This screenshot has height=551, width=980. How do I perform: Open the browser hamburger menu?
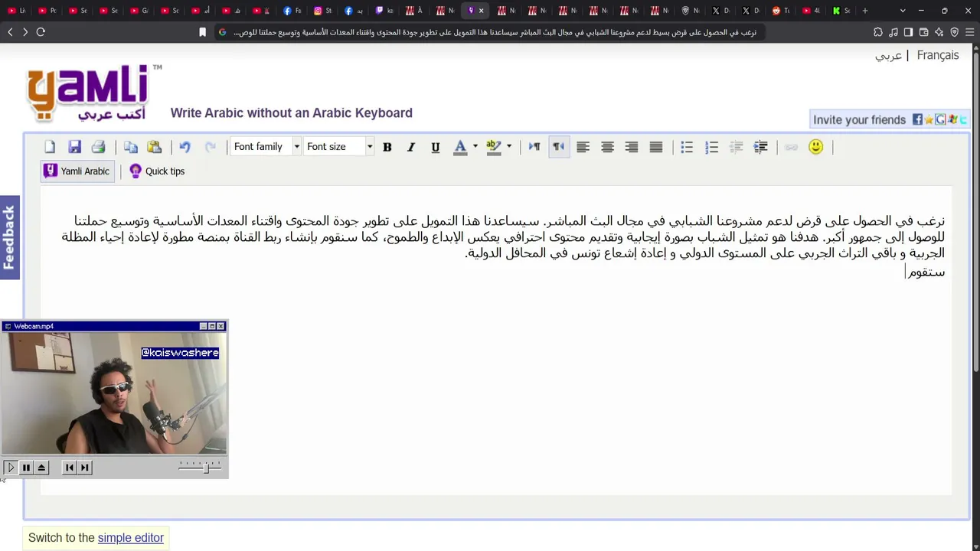pos(969,32)
